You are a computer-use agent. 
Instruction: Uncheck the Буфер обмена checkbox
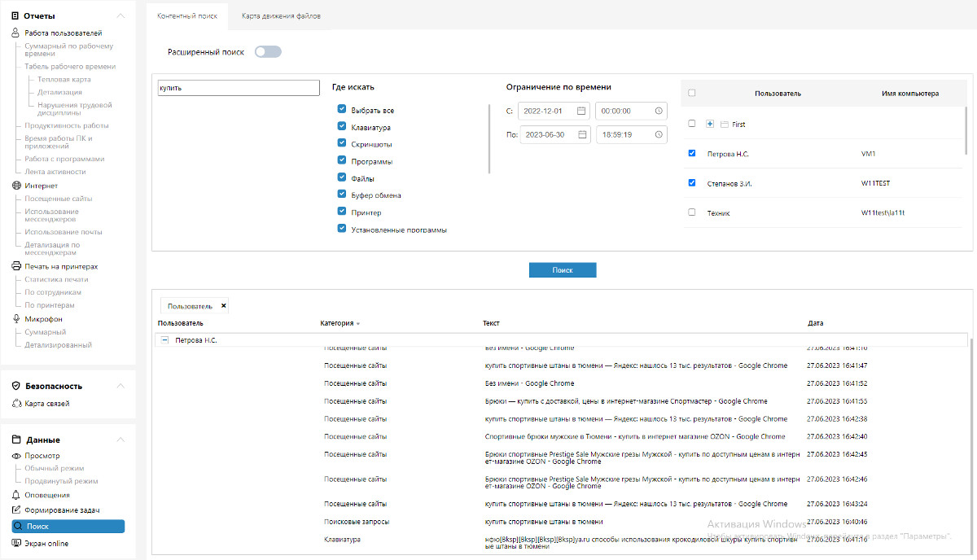click(342, 195)
